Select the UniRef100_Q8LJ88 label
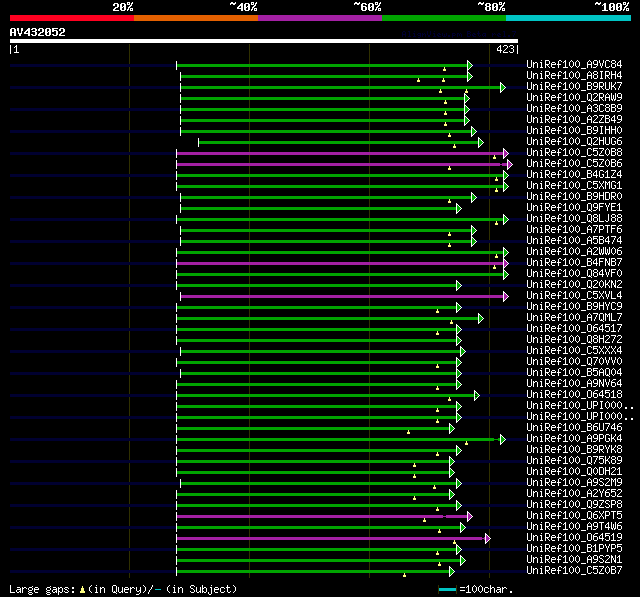 [574, 219]
